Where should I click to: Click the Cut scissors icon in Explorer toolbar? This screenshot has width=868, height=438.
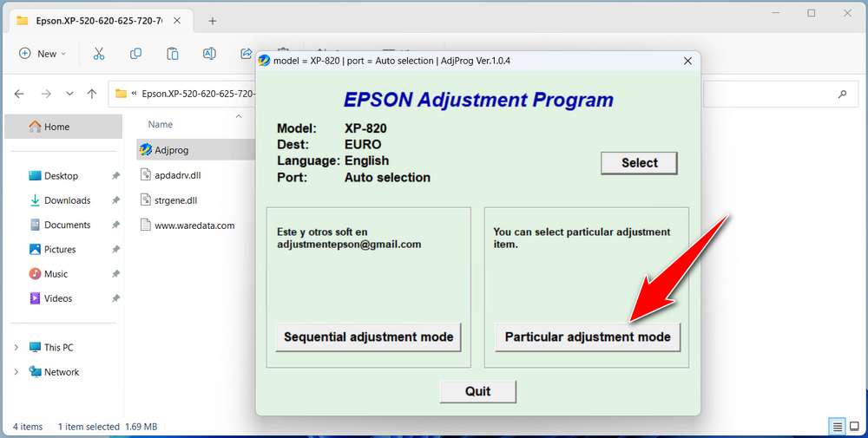pos(99,54)
